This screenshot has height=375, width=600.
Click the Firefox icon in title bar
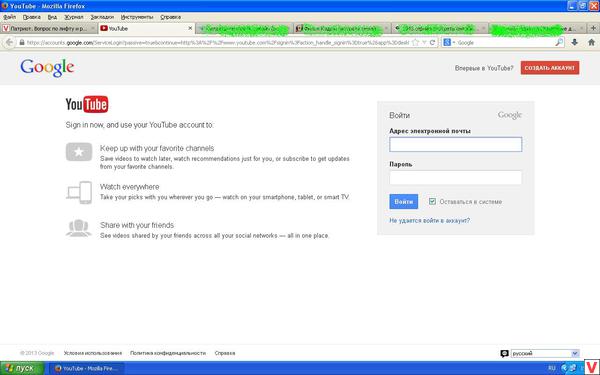click(5, 6)
